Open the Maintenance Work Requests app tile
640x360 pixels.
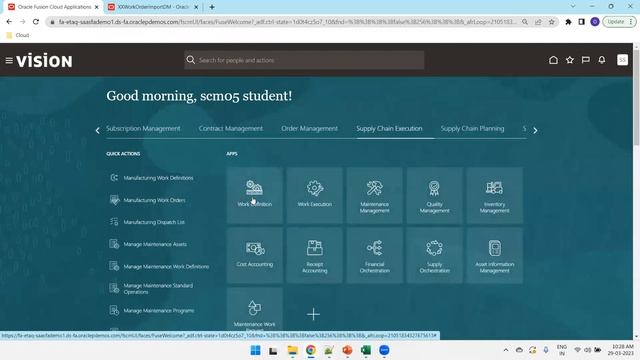(x=254, y=310)
